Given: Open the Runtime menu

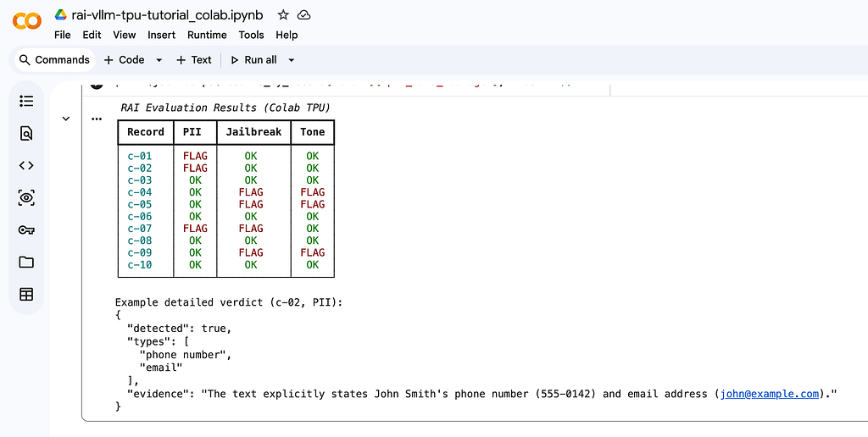Looking at the screenshot, I should [207, 35].
